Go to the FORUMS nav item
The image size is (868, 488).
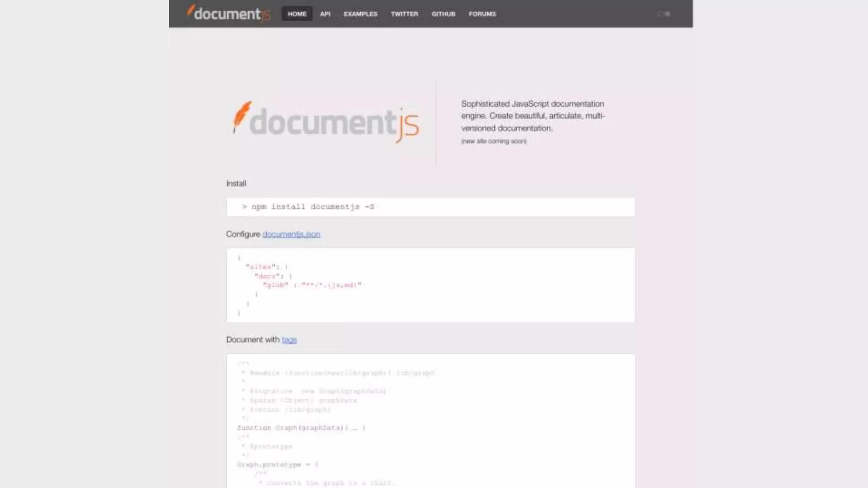pos(482,14)
